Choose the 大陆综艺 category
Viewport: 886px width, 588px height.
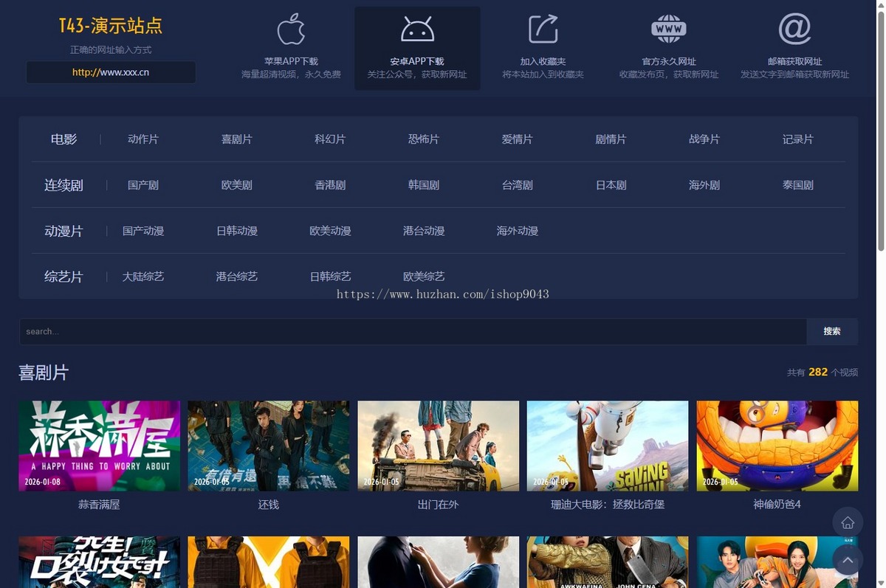tap(143, 277)
